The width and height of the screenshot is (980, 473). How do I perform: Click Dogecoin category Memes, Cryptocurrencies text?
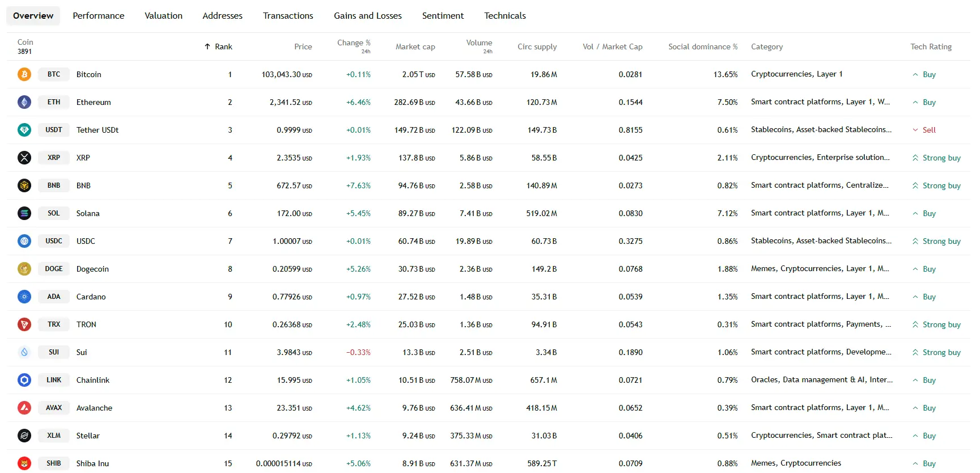pyautogui.click(x=820, y=269)
